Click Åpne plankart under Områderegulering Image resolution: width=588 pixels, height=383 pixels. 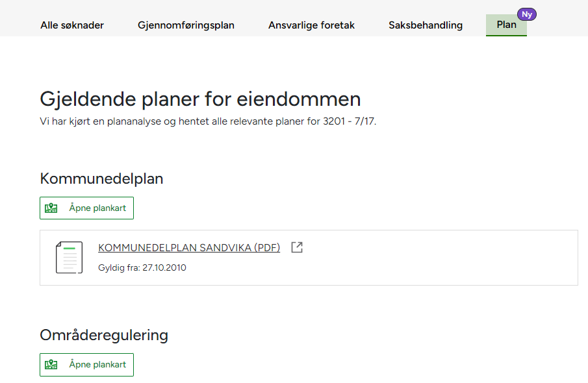[x=86, y=364]
